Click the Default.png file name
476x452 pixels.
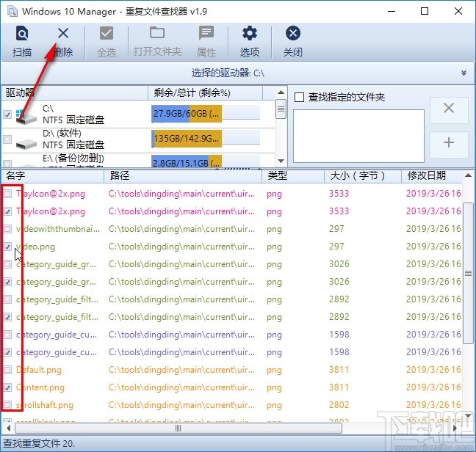pyautogui.click(x=39, y=370)
